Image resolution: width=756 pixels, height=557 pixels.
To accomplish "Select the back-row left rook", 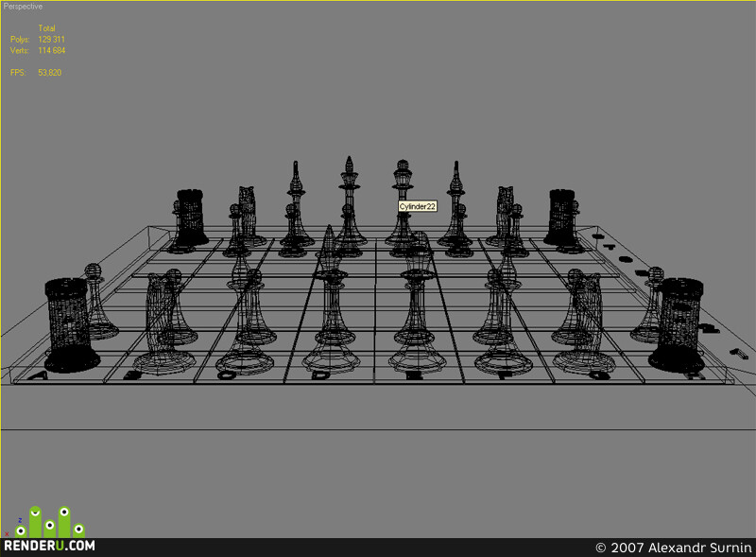I will tap(192, 217).
